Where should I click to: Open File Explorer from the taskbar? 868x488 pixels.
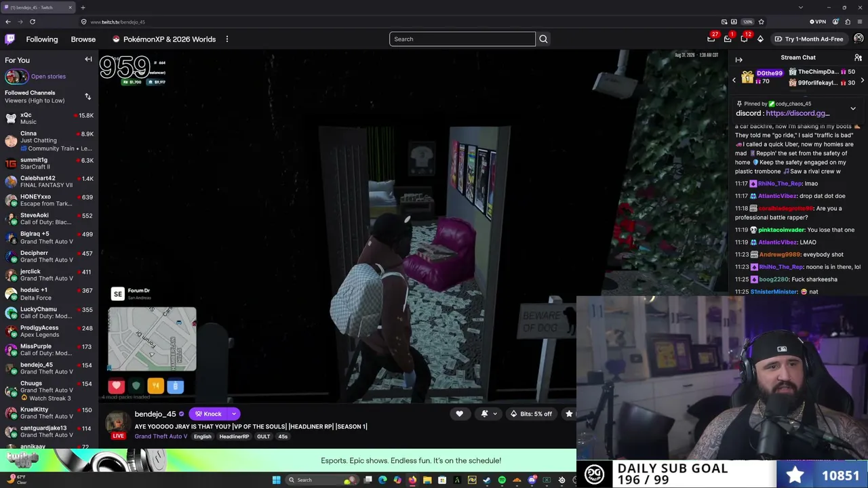(427, 480)
